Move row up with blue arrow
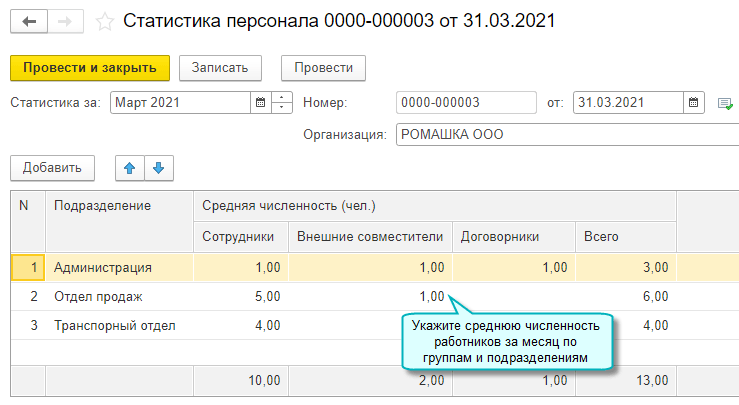The height and width of the screenshot is (405, 739). pos(128,167)
